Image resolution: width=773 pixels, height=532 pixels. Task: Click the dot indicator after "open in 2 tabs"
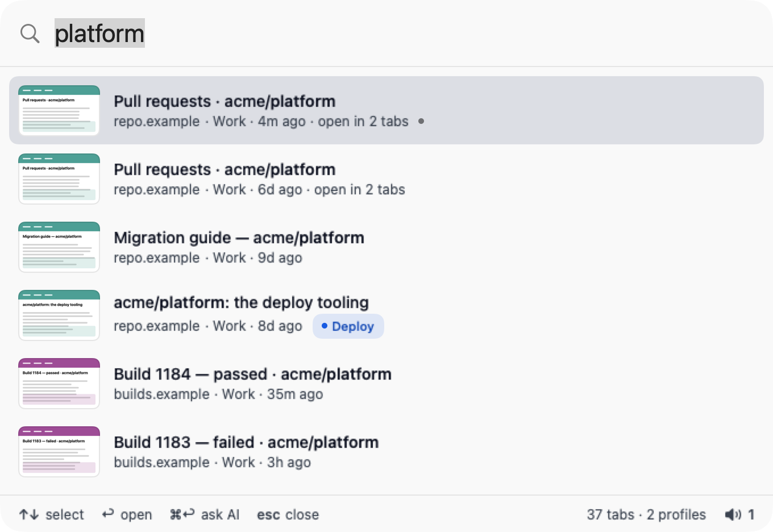[421, 121]
